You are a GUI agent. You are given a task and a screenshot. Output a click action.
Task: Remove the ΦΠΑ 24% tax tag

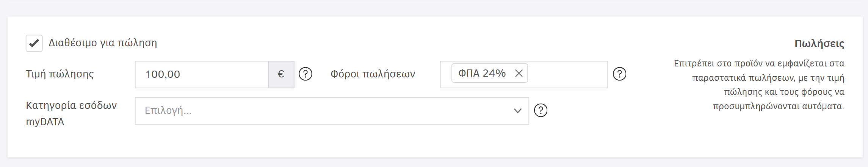[x=519, y=73]
